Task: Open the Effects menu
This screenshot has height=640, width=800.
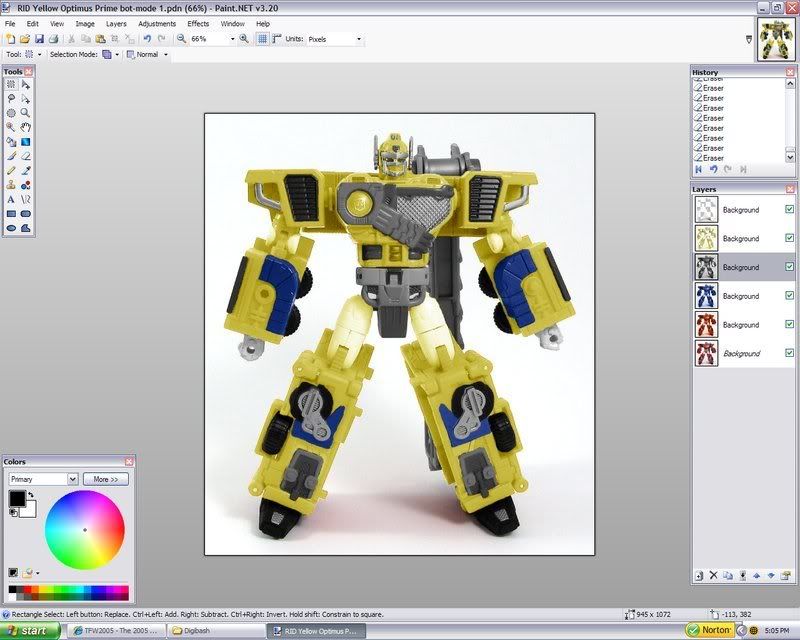Action: tap(198, 23)
